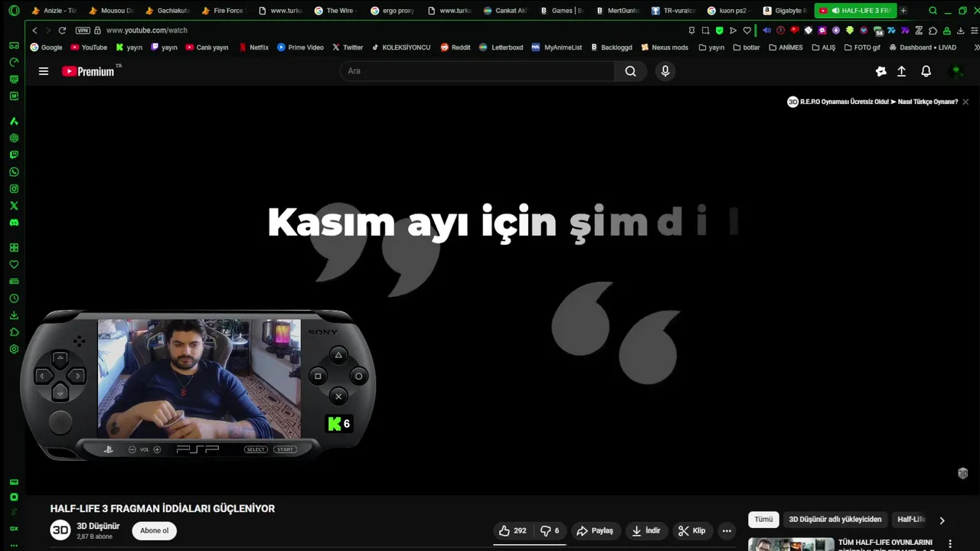Click the YouTube search magnifier button
980x551 pixels.
pyautogui.click(x=630, y=71)
